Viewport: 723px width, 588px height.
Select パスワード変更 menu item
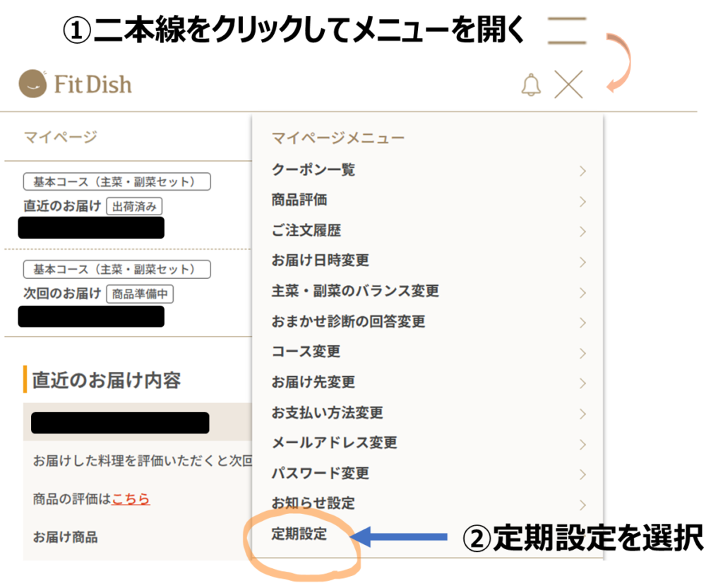coord(321,474)
